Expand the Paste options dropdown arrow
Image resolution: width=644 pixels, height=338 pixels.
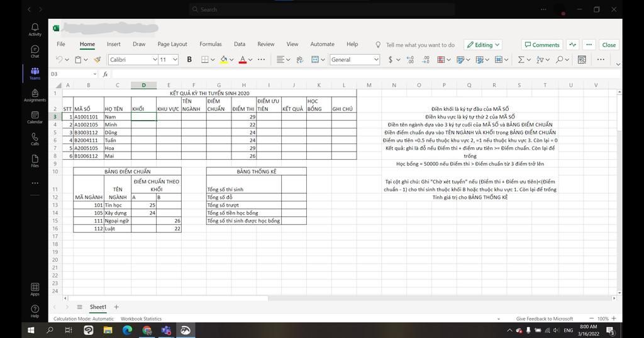click(86, 60)
